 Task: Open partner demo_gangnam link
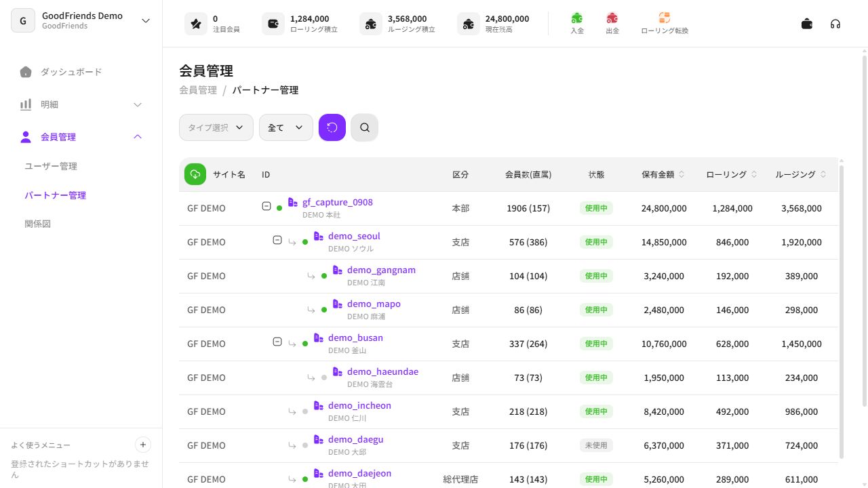pos(381,270)
